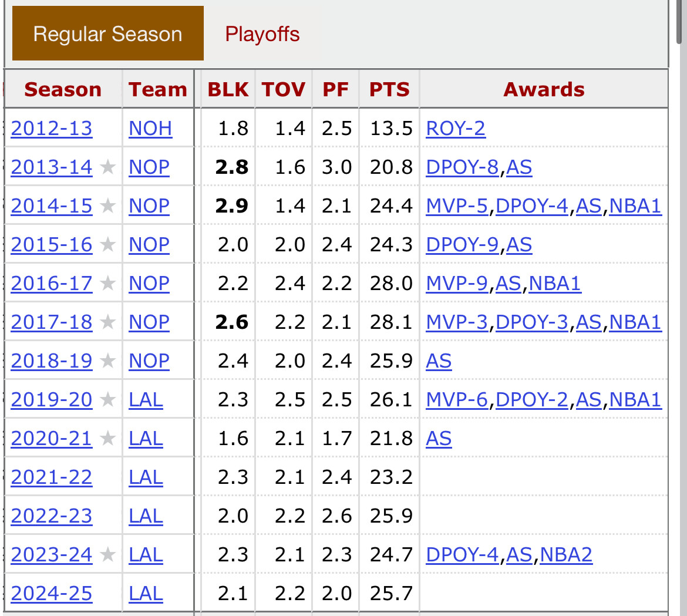The height and width of the screenshot is (616, 687).
Task: Click the star icon beside 2014-15 season
Action: point(107,206)
